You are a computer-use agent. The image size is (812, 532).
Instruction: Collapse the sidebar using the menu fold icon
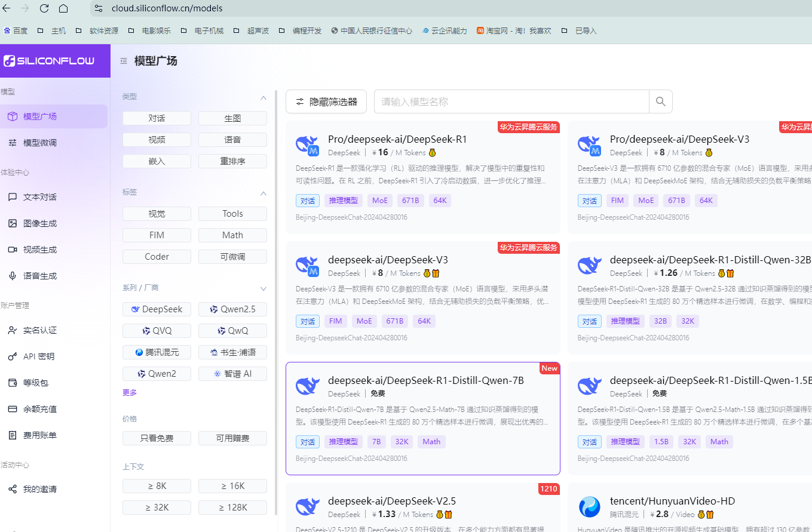(124, 61)
